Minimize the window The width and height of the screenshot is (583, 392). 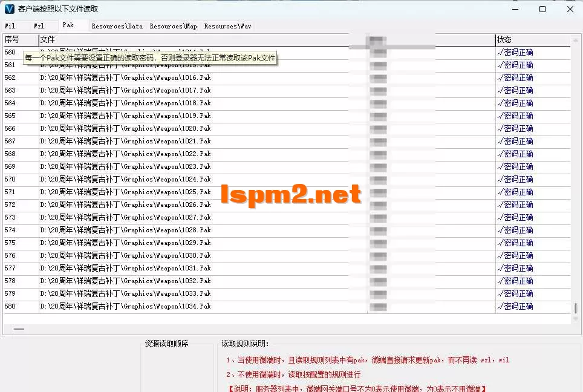pyautogui.click(x=515, y=9)
